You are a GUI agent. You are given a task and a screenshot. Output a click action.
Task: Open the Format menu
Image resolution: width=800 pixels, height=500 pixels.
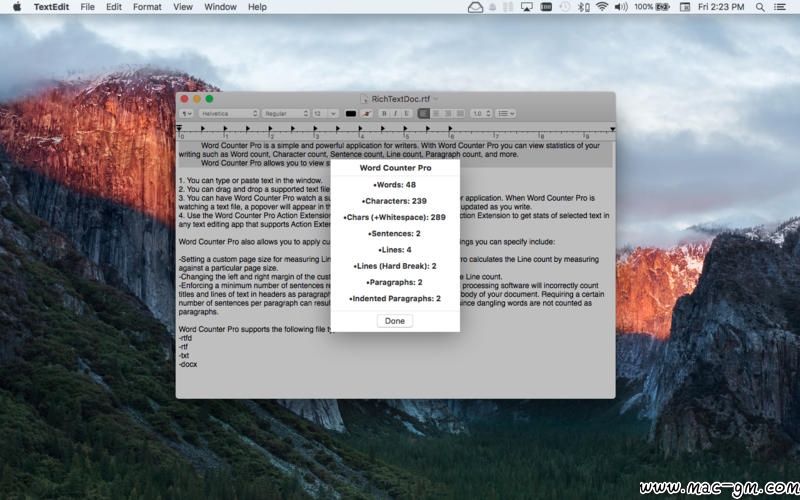tap(147, 7)
